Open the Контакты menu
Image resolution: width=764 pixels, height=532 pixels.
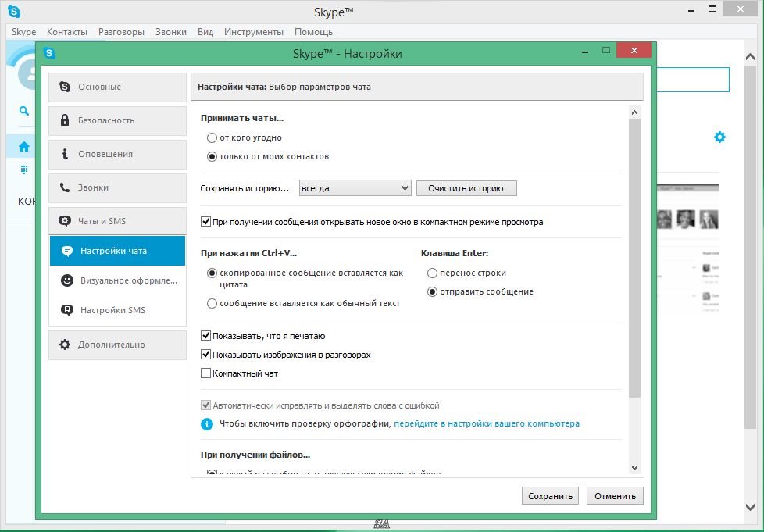[x=66, y=32]
